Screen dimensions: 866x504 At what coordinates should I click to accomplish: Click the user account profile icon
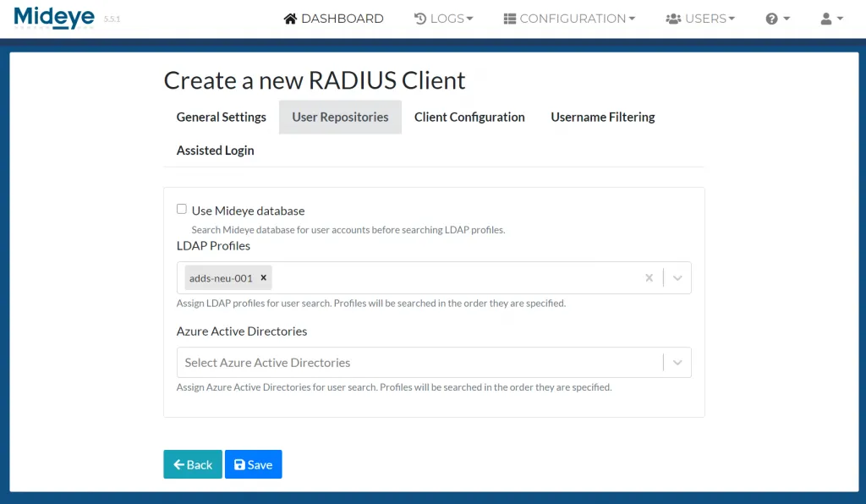825,18
